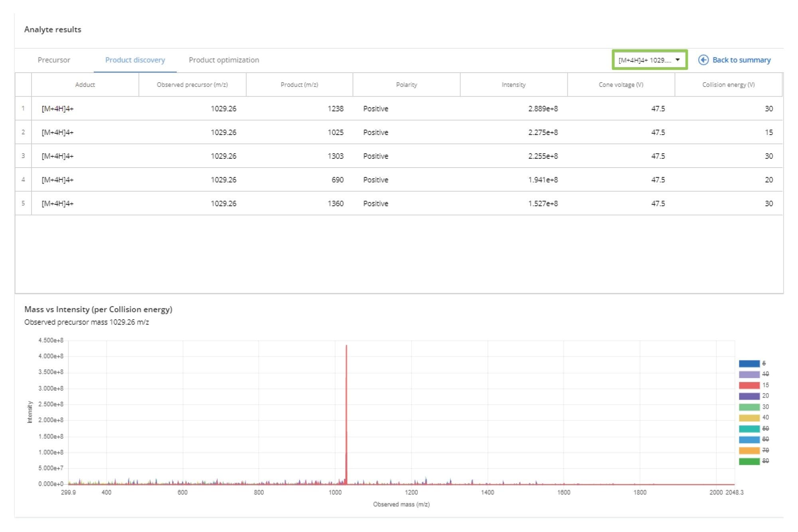Click the teal 50 V color swatch

pyautogui.click(x=749, y=429)
